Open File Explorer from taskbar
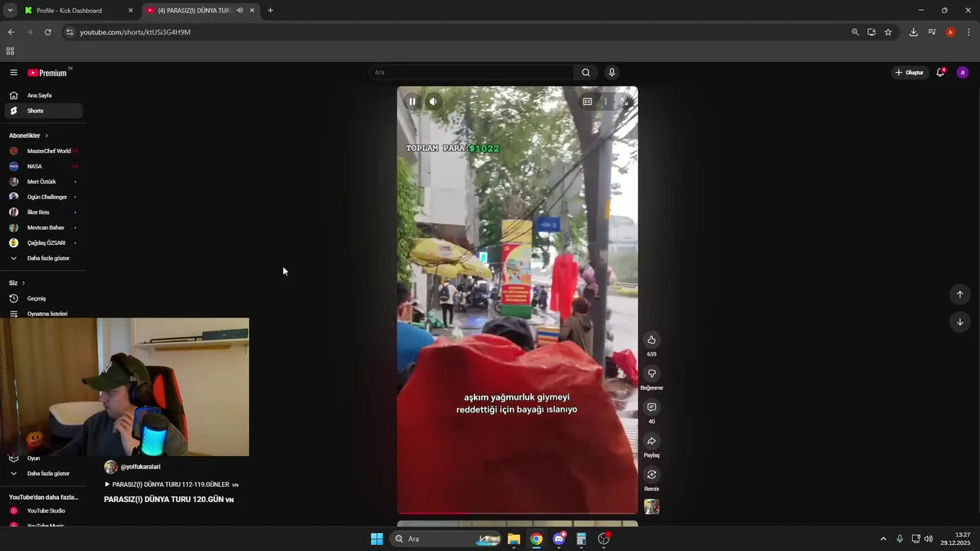 pyautogui.click(x=514, y=539)
